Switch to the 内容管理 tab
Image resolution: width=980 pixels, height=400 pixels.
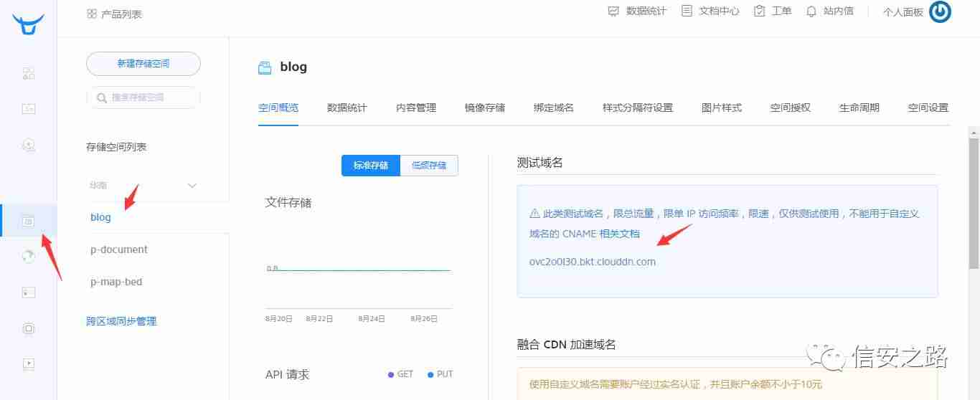click(416, 108)
